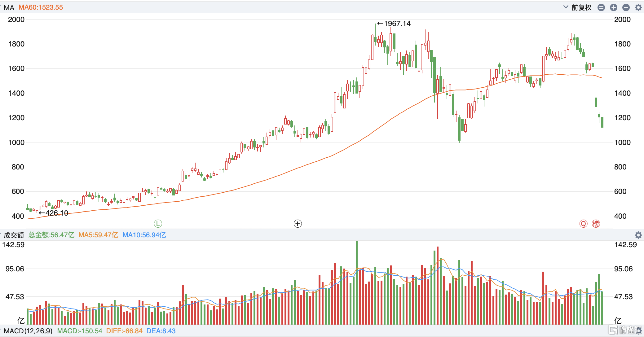
Task: Click the 总金额:56.47亿 label
Action: (51, 235)
